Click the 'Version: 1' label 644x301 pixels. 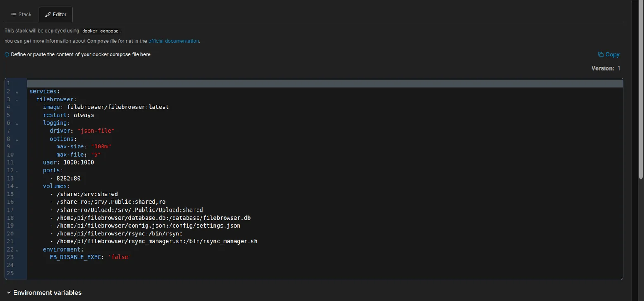[x=606, y=68]
